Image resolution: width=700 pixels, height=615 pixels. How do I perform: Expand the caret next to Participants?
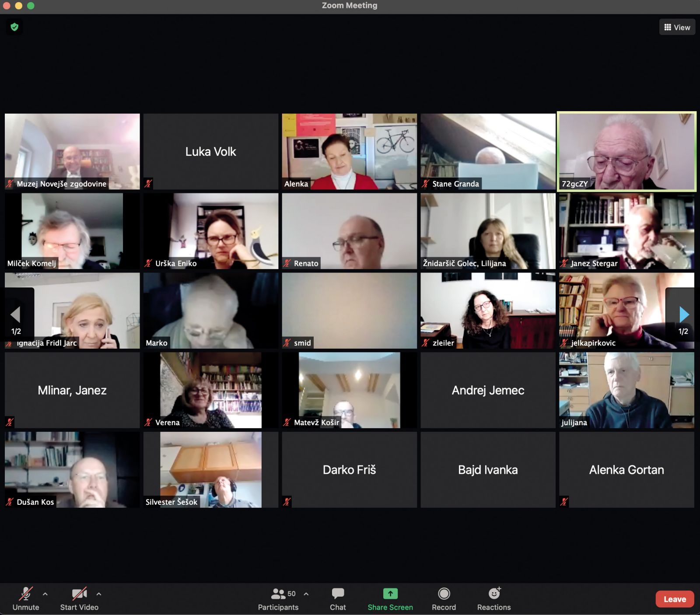306,594
